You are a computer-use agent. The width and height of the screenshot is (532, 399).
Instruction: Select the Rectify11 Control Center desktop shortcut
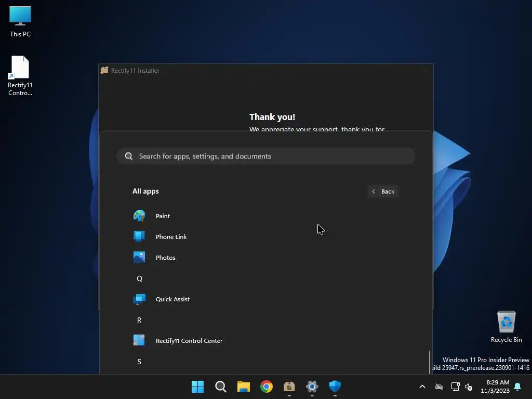coord(20,76)
